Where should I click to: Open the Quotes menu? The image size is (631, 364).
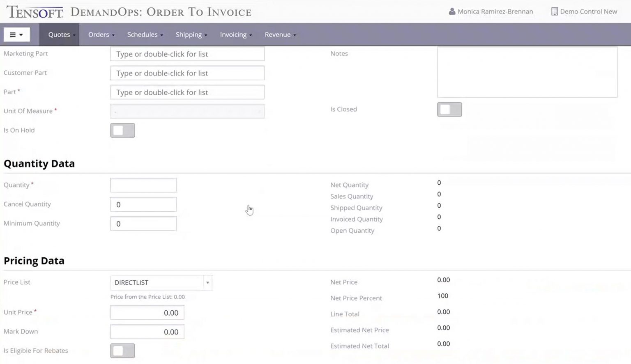click(x=60, y=34)
